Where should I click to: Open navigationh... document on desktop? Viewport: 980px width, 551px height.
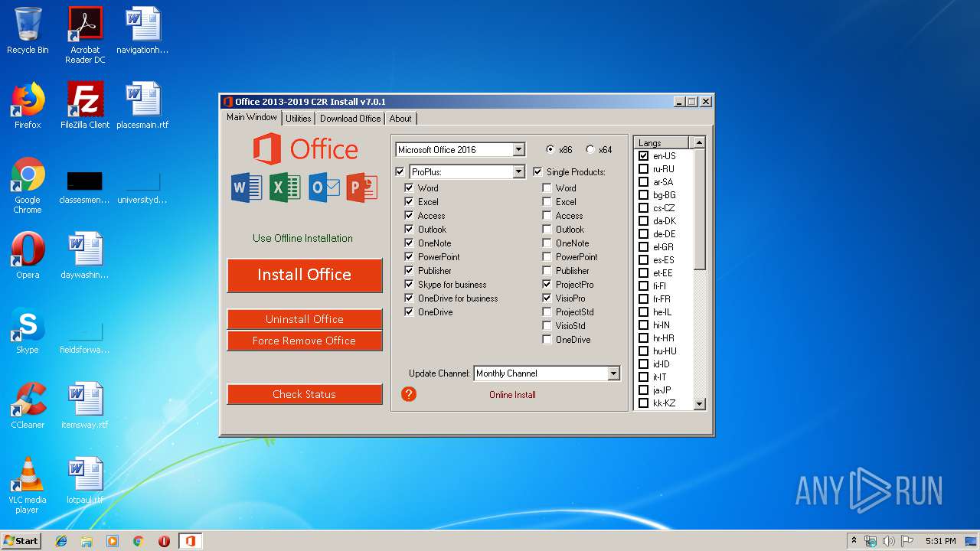pos(142,31)
